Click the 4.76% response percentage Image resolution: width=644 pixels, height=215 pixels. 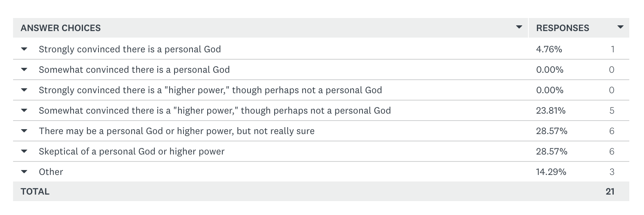[549, 49]
